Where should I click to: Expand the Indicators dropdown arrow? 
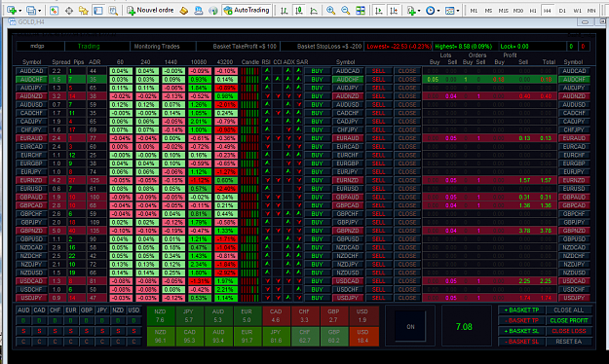pos(419,11)
